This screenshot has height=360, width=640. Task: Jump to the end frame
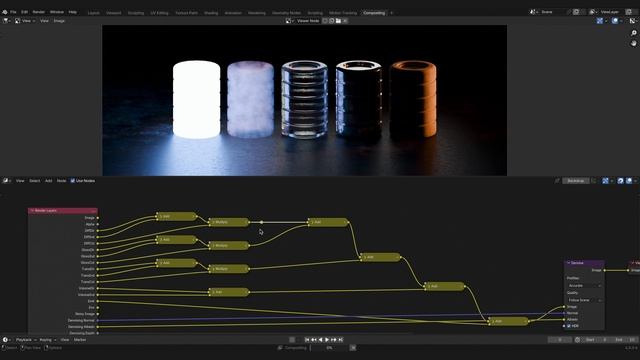coord(341,340)
